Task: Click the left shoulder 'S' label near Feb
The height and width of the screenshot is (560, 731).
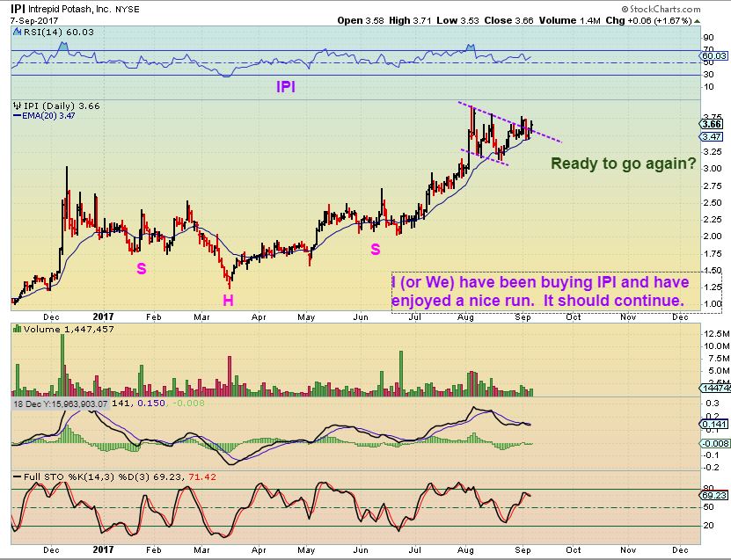Action: (x=142, y=268)
